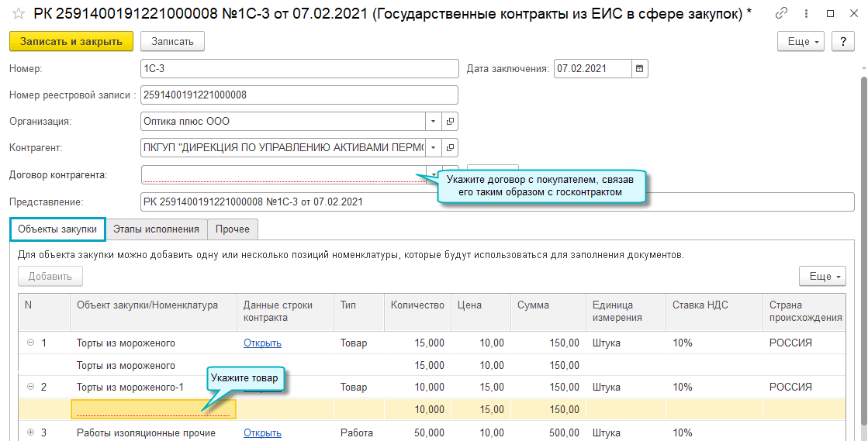Copy link to document via chain icon
This screenshot has height=441, width=868.
click(x=782, y=13)
